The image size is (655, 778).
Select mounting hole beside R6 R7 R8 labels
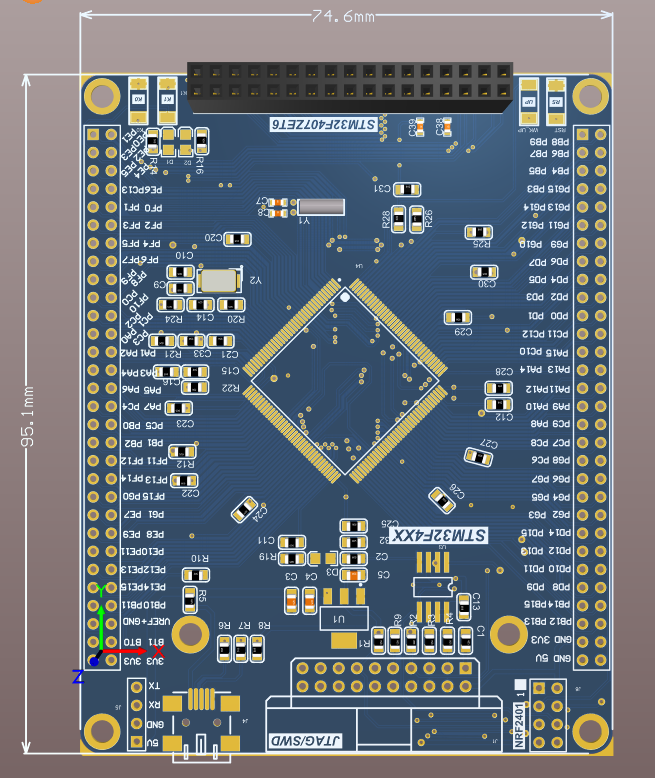tap(191, 634)
